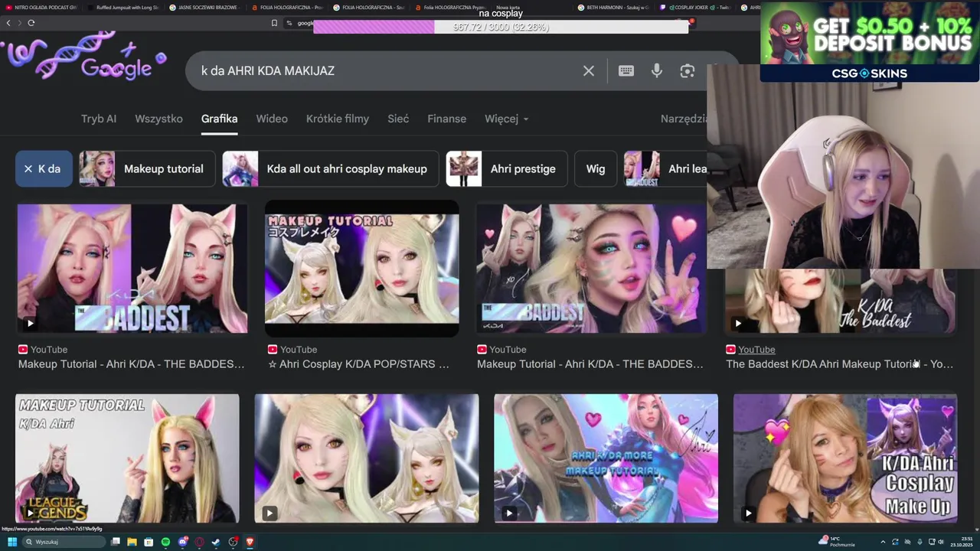Switch to the Tryb AI tab
The height and width of the screenshot is (551, 980).
coord(99,119)
